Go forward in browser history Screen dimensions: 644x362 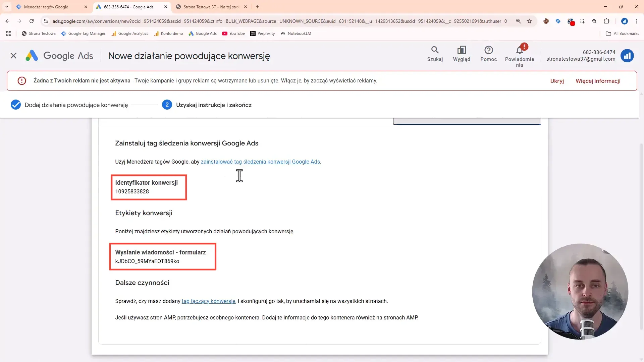click(x=19, y=21)
